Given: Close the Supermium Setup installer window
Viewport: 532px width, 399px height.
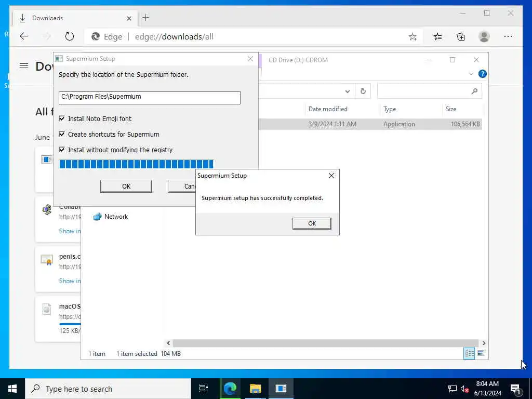Looking at the screenshot, I should 250,59.
